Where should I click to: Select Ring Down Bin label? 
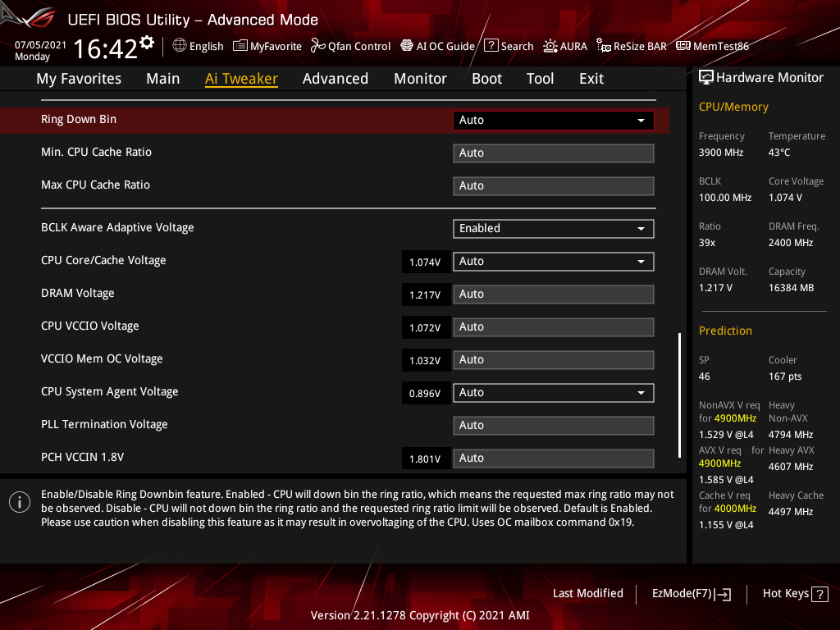click(x=79, y=120)
